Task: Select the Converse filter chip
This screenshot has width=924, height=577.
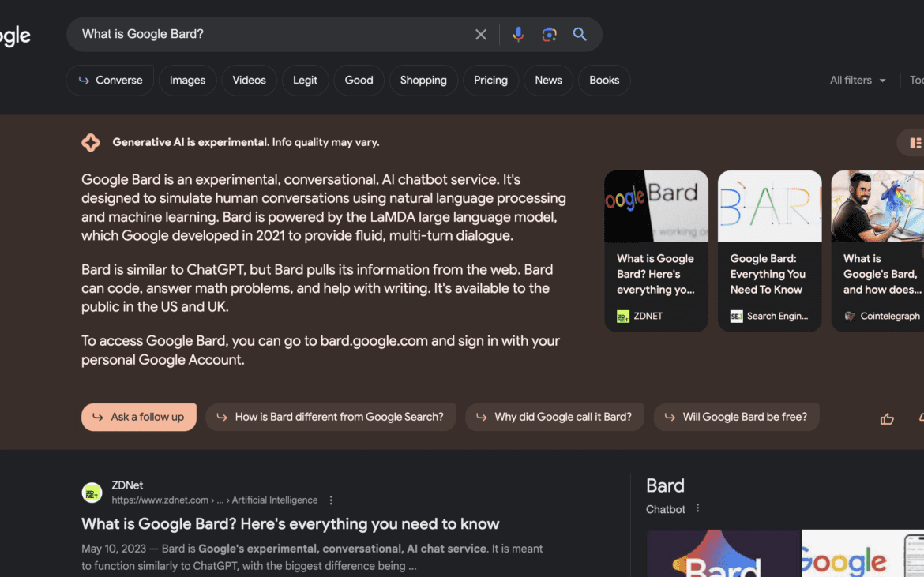Action: (x=110, y=80)
